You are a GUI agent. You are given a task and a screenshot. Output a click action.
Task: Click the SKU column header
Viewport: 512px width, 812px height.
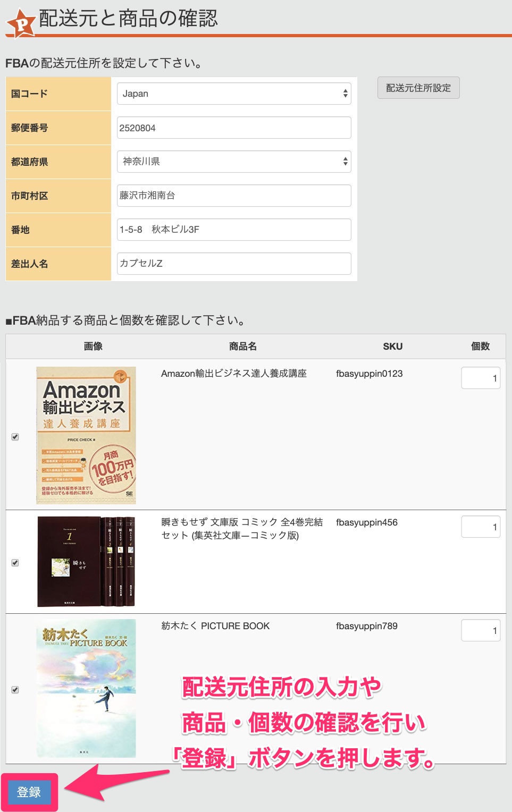393,346
